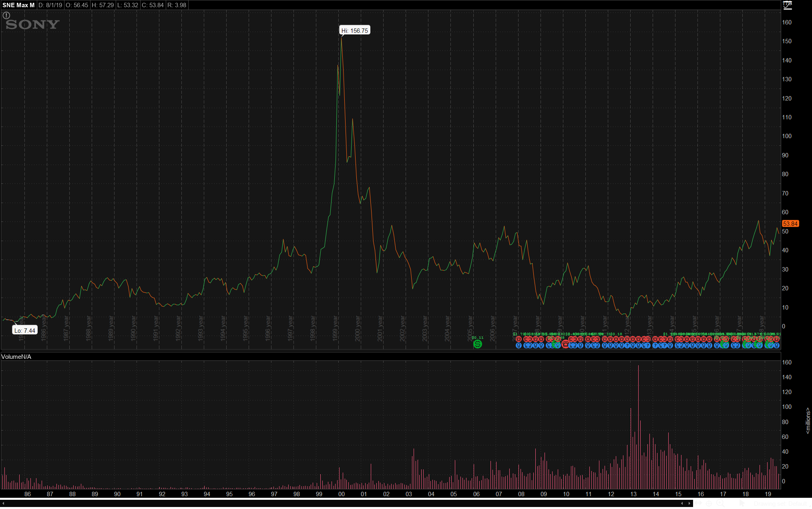This screenshot has width=812, height=509.
Task: Select the crosshair pan tool icon
Action: [x=709, y=503]
